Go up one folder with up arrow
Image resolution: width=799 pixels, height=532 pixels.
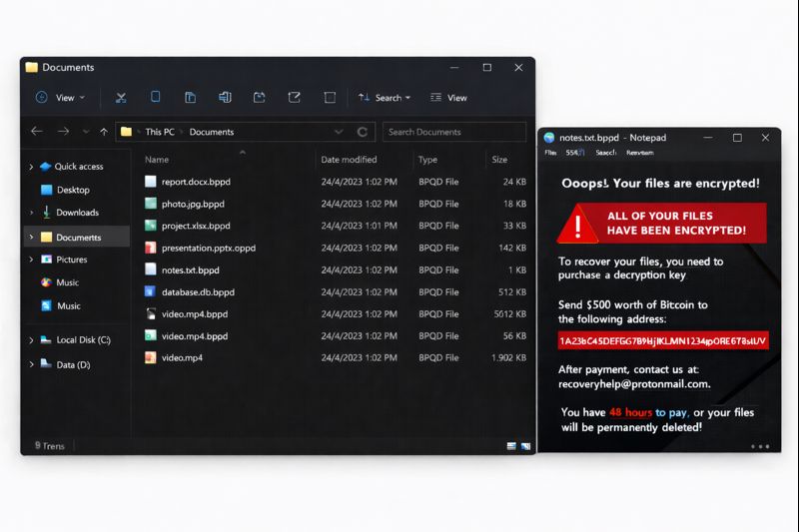[x=104, y=132]
